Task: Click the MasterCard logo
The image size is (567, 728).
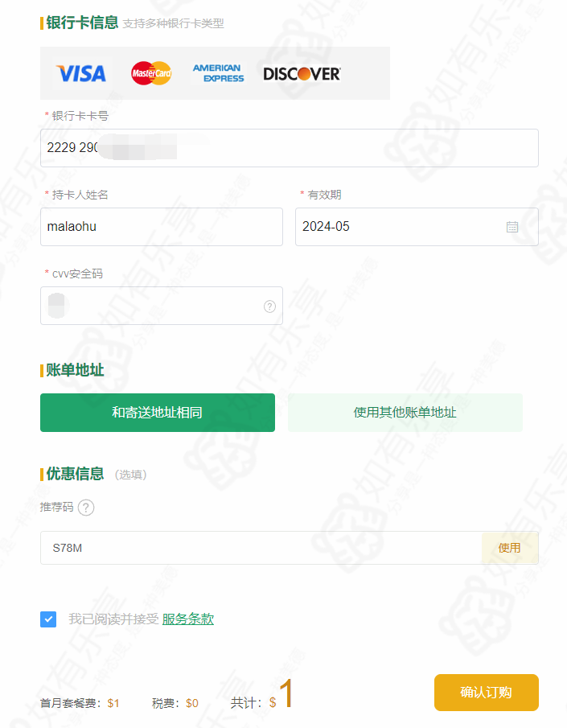Action: [x=151, y=73]
